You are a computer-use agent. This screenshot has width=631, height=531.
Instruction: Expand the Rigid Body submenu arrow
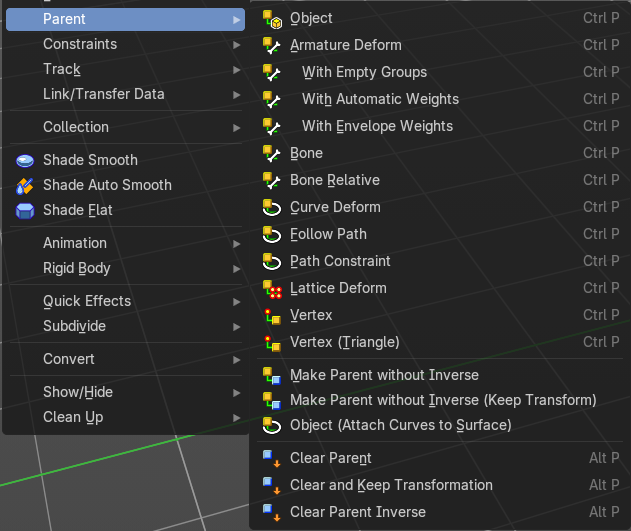pos(237,269)
